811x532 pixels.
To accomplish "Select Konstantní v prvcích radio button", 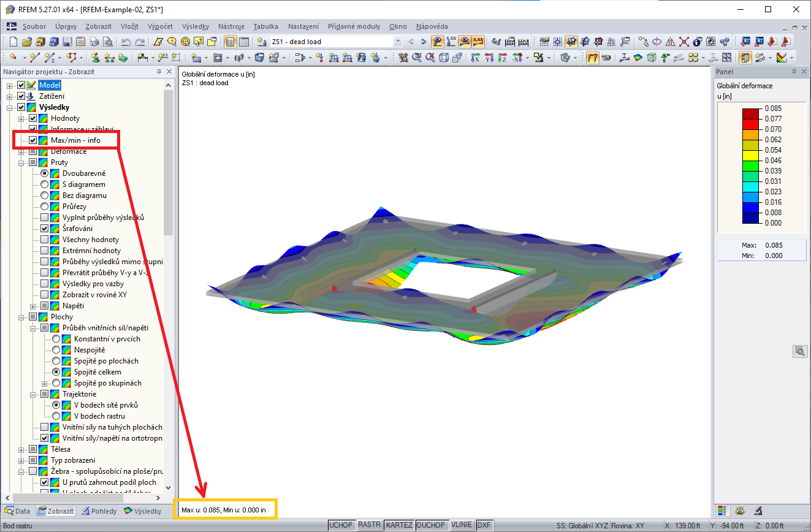I will click(x=56, y=339).
